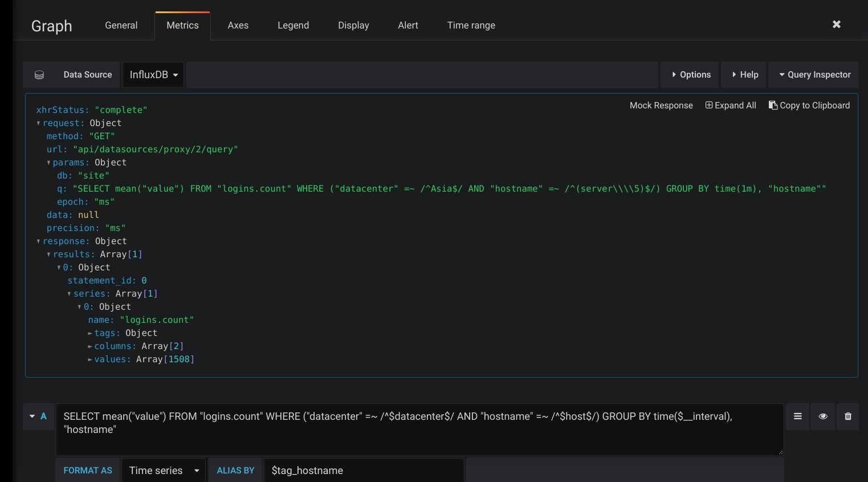
Task: Delete query A using the trash icon
Action: [x=847, y=416]
